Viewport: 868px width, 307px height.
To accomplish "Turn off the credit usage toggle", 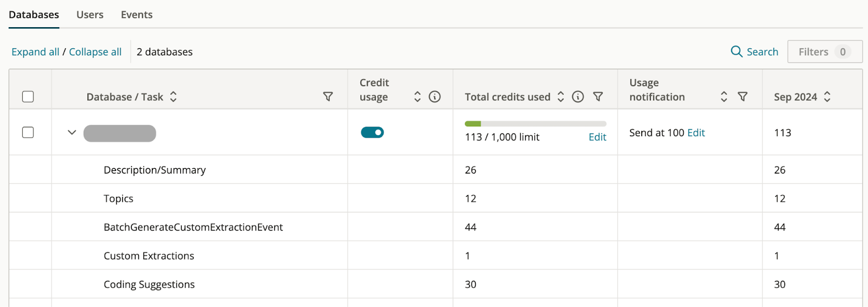I will [x=372, y=132].
